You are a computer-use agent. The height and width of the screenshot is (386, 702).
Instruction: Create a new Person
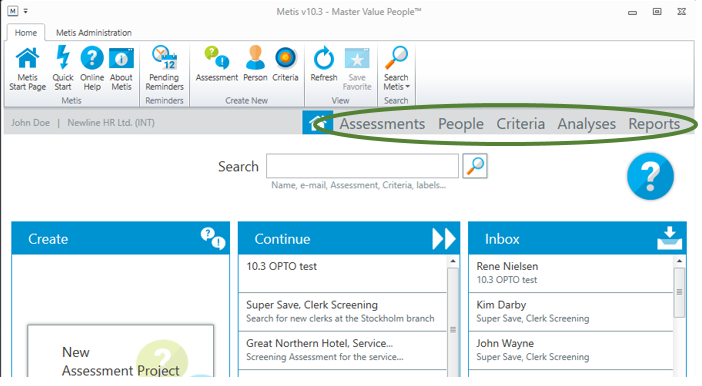pos(255,64)
